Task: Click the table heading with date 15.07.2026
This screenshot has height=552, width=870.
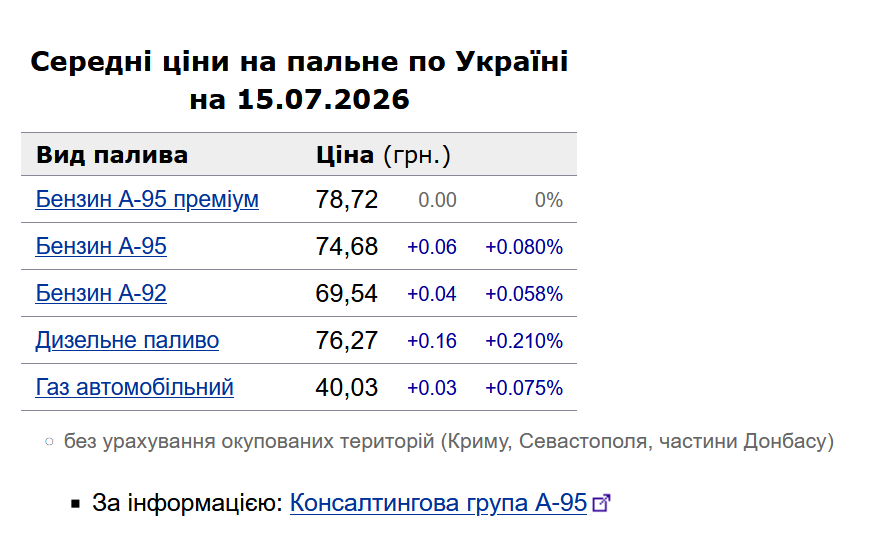Action: pyautogui.click(x=299, y=80)
